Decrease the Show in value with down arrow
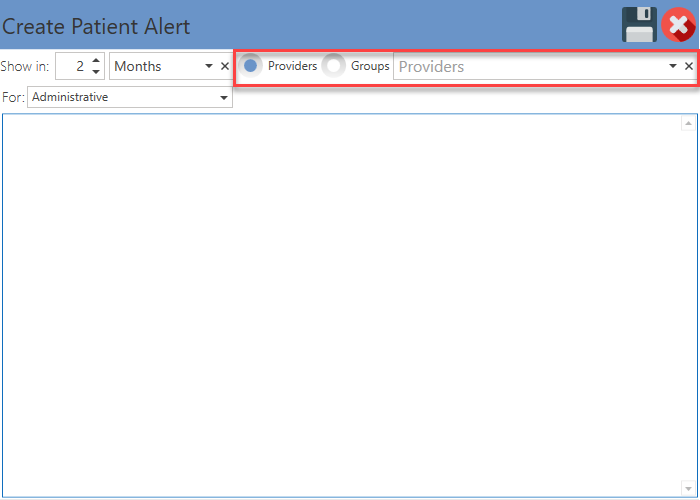Viewport: 700px width, 500px height. [96, 72]
